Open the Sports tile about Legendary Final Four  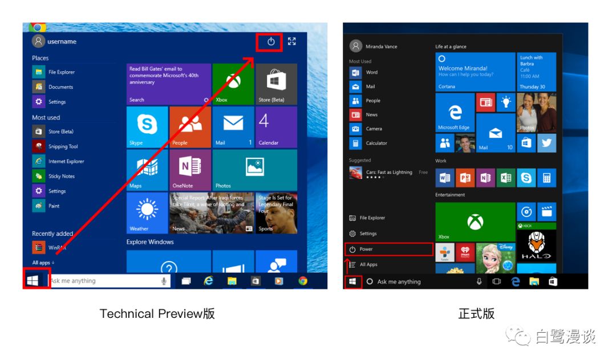[276, 213]
